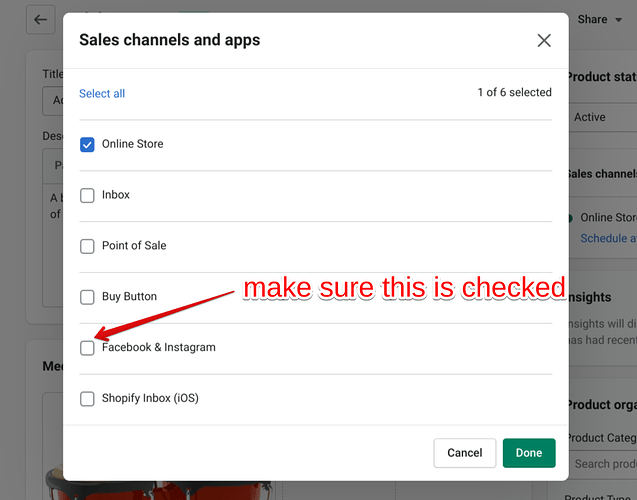The image size is (637, 500).
Task: Close the Sales channels and apps dialog
Action: (x=544, y=40)
